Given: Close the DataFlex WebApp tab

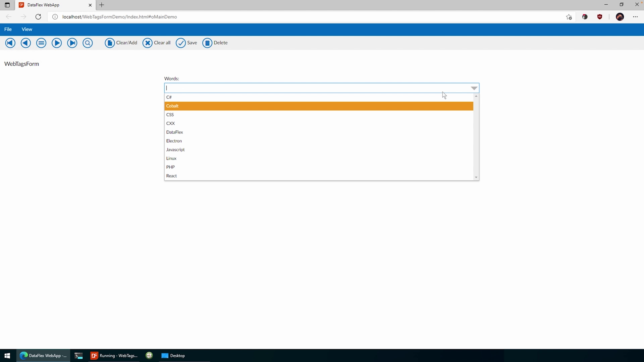Looking at the screenshot, I should click(90, 5).
